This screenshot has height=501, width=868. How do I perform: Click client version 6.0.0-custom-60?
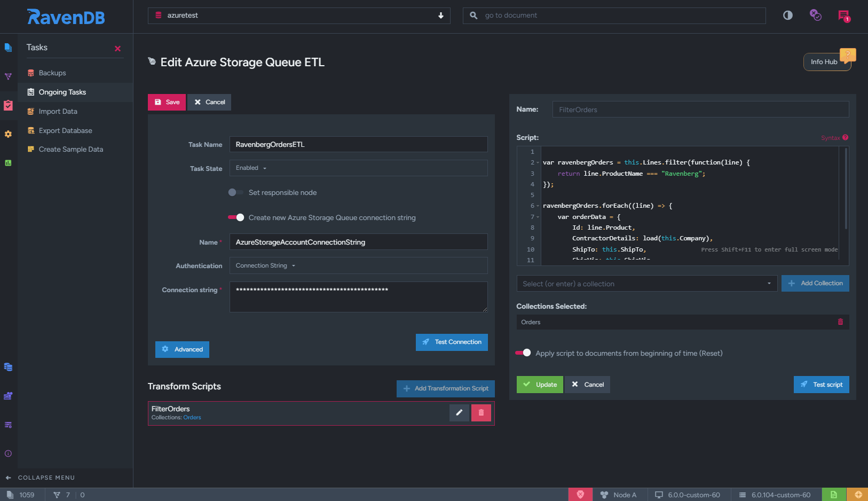pos(688,495)
